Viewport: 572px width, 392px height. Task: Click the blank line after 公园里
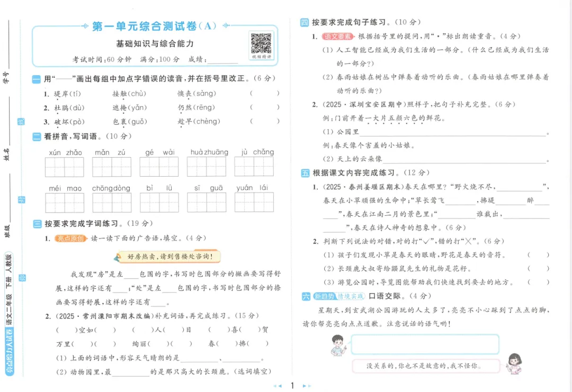coord(453,133)
